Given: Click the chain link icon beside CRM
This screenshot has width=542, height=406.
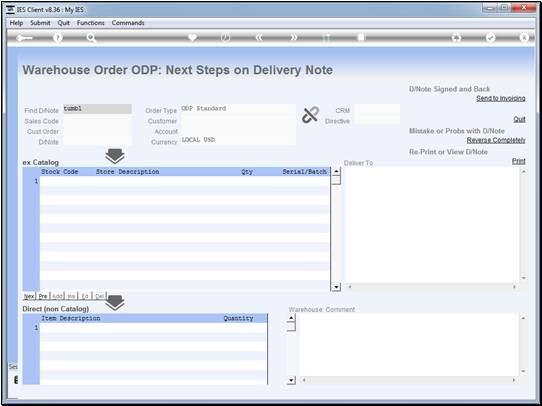Looking at the screenshot, I should pyautogui.click(x=310, y=115).
